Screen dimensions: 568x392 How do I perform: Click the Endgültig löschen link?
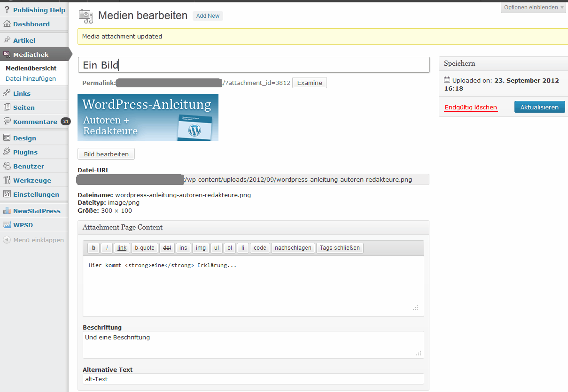[471, 108]
